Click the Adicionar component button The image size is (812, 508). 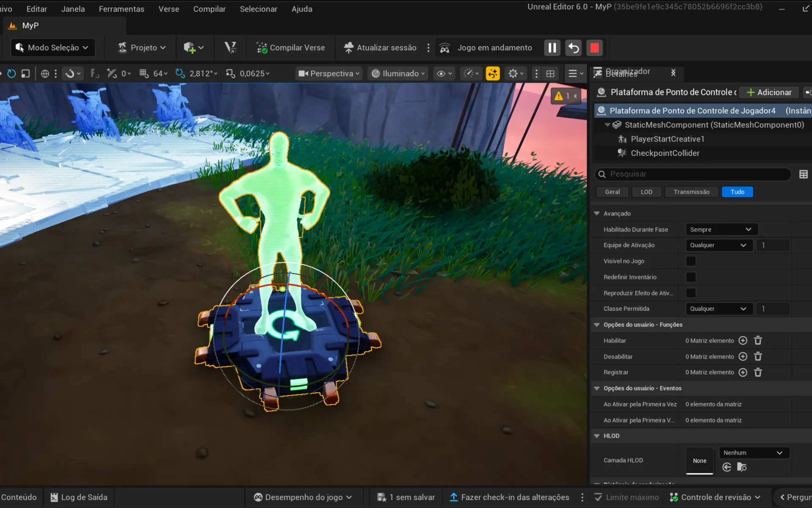[769, 92]
